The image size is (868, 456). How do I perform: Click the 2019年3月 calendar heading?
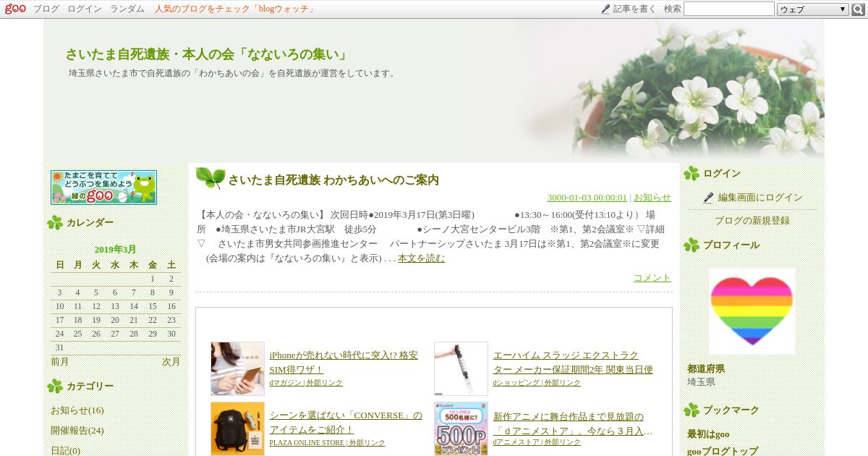116,250
